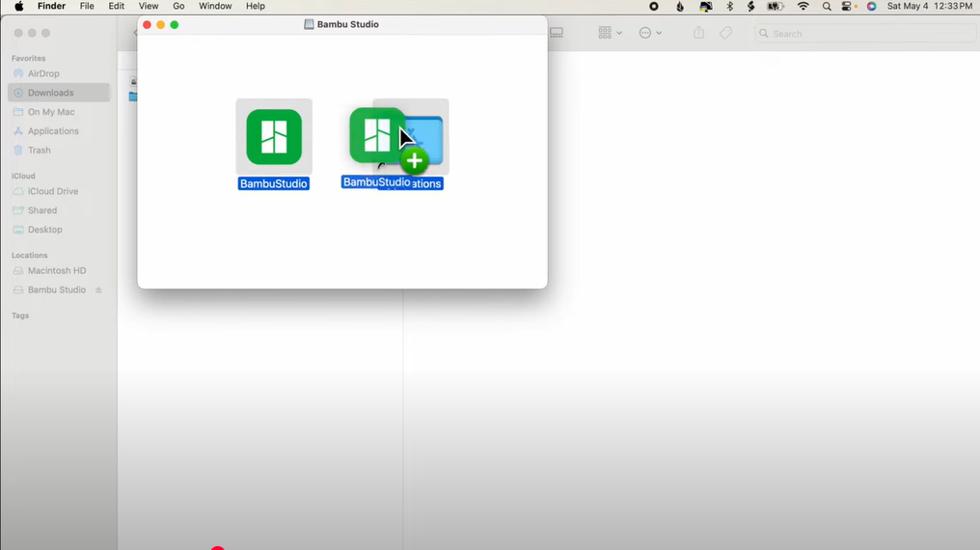980x550 pixels.
Task: Open the Finder menu in menu bar
Action: 51,6
